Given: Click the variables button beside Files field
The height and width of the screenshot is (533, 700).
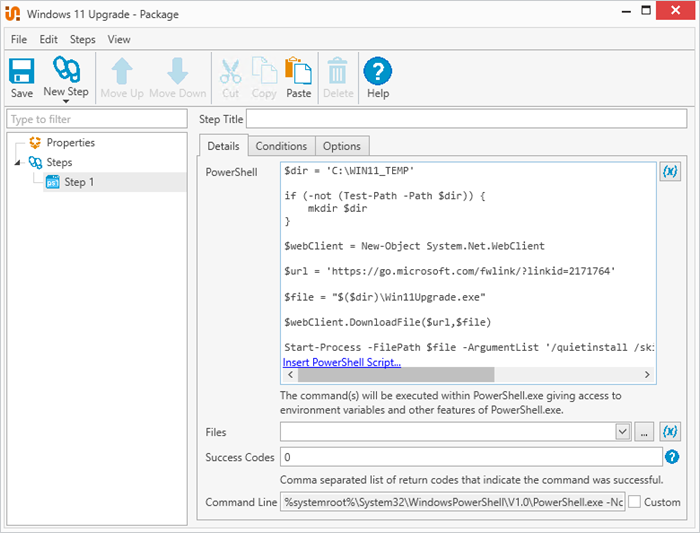Looking at the screenshot, I should coord(670,432).
